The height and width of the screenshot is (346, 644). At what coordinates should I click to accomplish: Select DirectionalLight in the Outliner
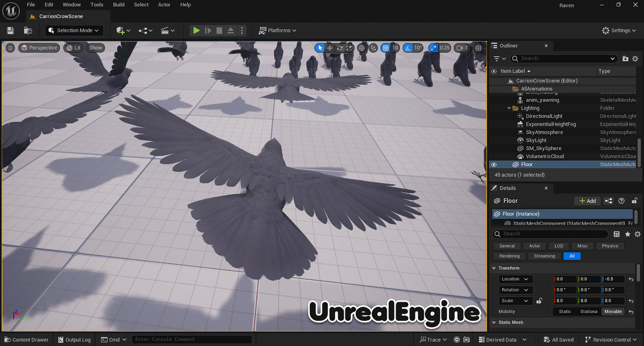click(x=544, y=116)
